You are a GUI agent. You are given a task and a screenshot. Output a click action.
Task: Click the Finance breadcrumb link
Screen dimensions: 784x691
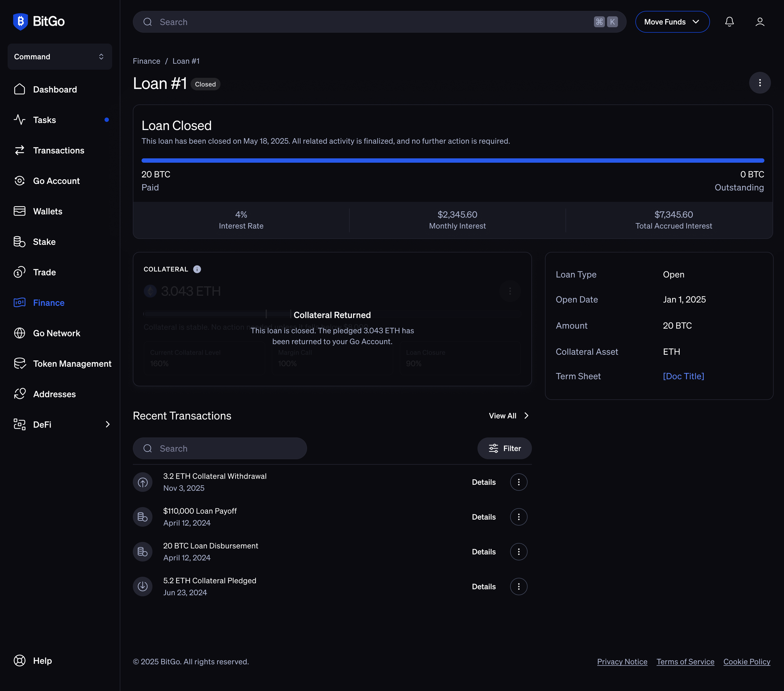click(x=146, y=61)
